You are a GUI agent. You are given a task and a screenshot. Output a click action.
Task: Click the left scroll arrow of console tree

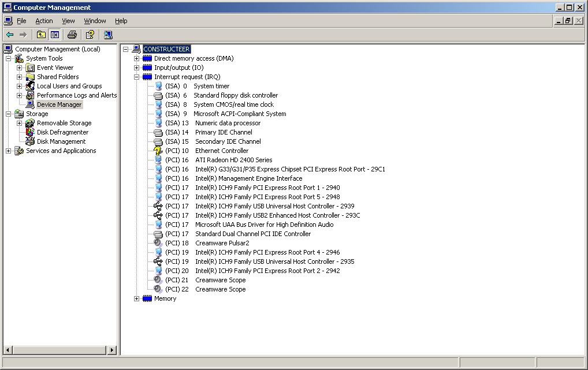8,350
